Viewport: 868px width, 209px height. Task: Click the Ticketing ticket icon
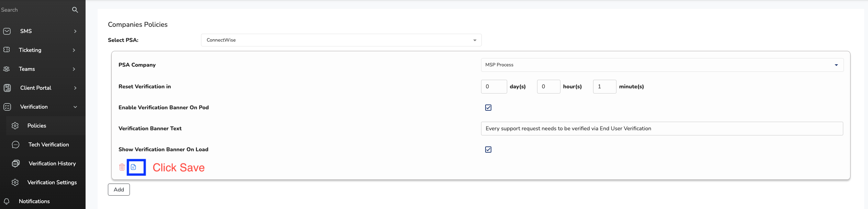click(7, 50)
